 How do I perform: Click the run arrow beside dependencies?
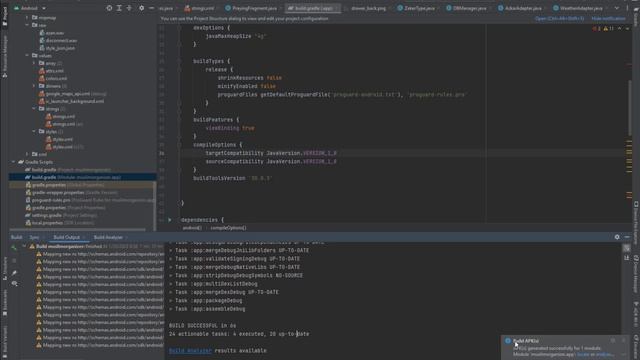point(170,220)
